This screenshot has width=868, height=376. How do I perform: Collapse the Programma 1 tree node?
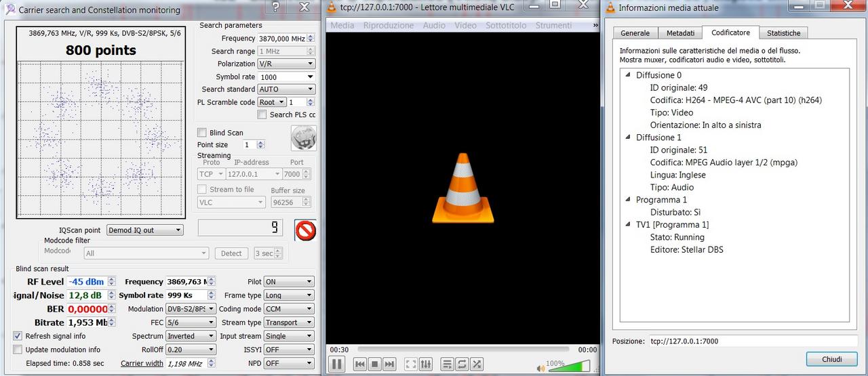point(628,200)
